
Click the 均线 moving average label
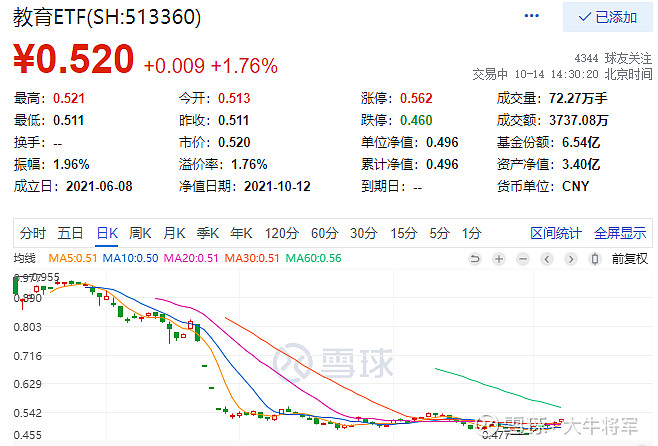24,258
